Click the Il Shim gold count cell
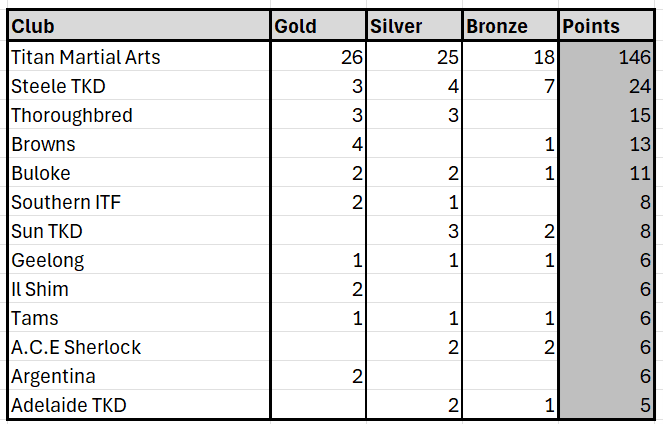Screen dimensions: 663x424 pos(318,289)
